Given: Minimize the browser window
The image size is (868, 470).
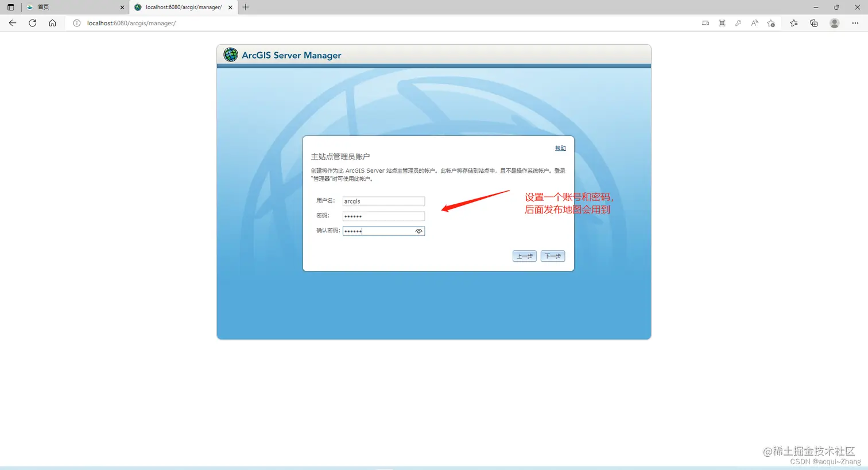Looking at the screenshot, I should (x=816, y=7).
